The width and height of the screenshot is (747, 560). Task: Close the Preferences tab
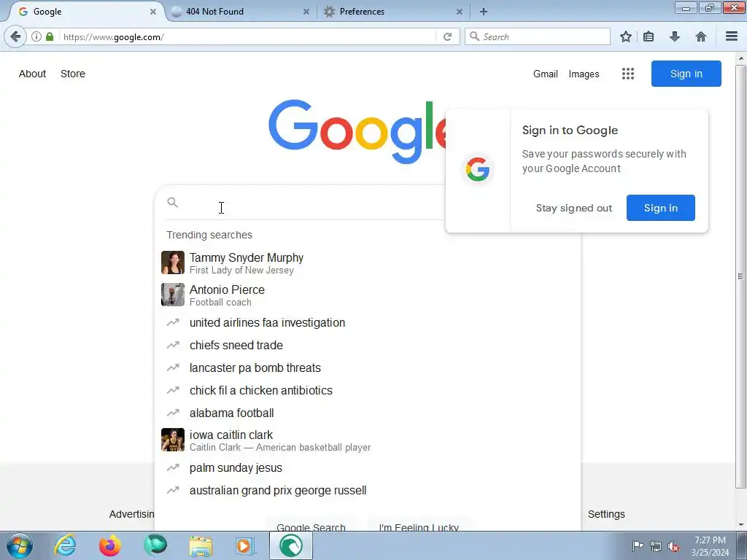tap(460, 12)
